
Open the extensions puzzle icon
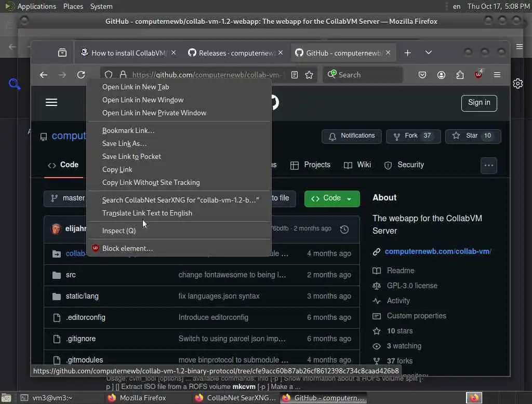(x=460, y=75)
